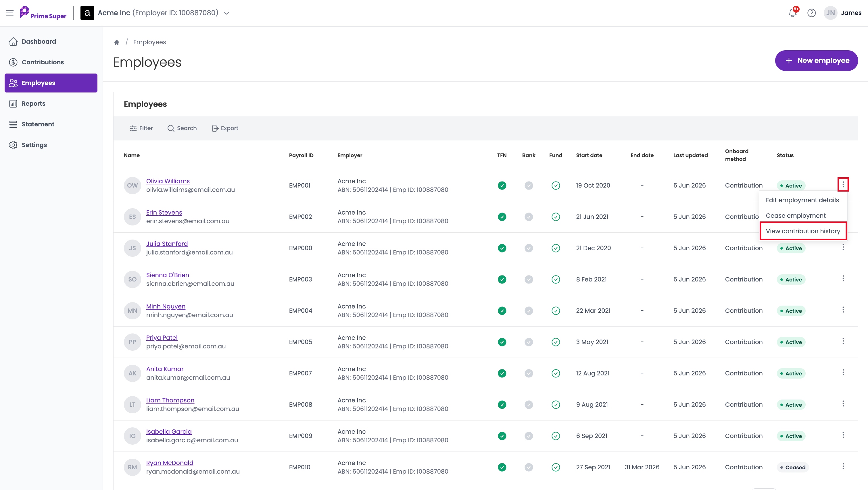Image resolution: width=868 pixels, height=490 pixels.
Task: Open the help question mark icon
Action: pos(811,13)
